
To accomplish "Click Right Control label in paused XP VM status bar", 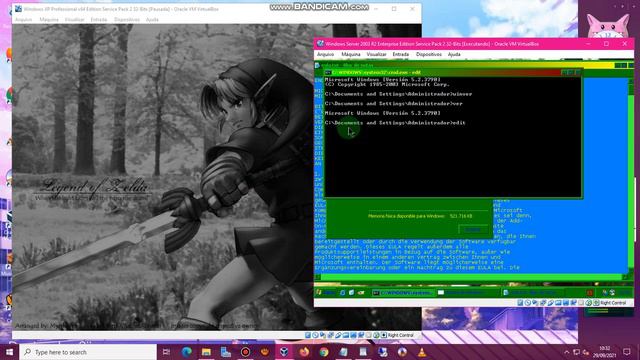I will pos(400,335).
